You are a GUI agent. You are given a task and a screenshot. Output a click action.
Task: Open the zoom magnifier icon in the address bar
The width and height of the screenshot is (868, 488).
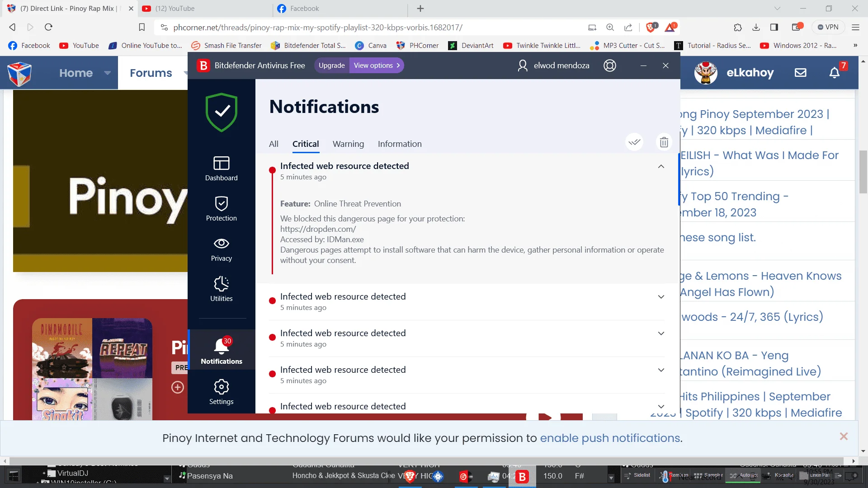pos(610,27)
